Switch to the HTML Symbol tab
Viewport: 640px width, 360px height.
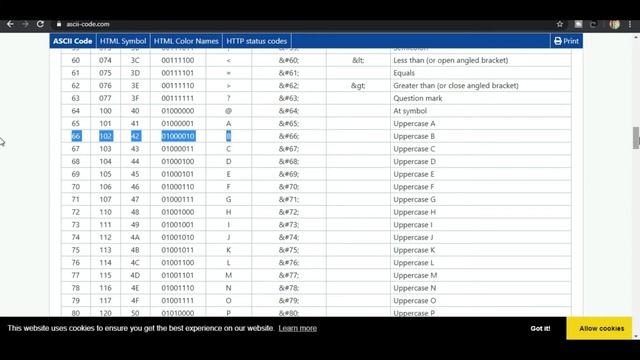(123, 41)
